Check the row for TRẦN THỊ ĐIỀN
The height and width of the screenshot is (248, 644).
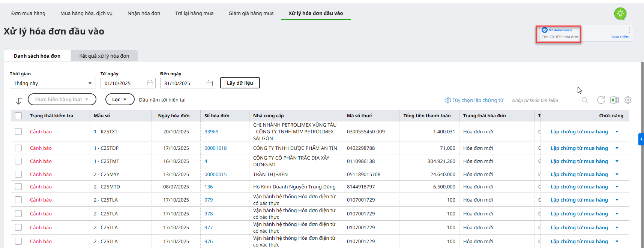[x=18, y=174]
